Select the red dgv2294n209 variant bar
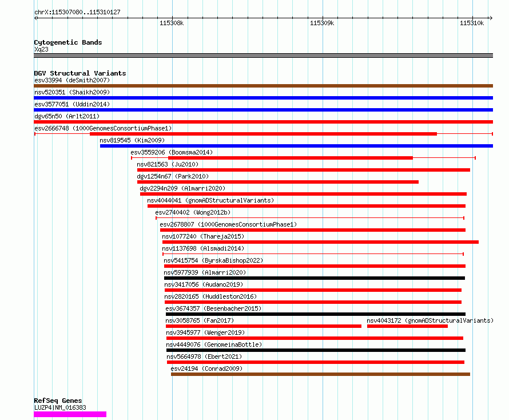Image resolution: width=509 pixels, height=420 pixels. click(303, 194)
